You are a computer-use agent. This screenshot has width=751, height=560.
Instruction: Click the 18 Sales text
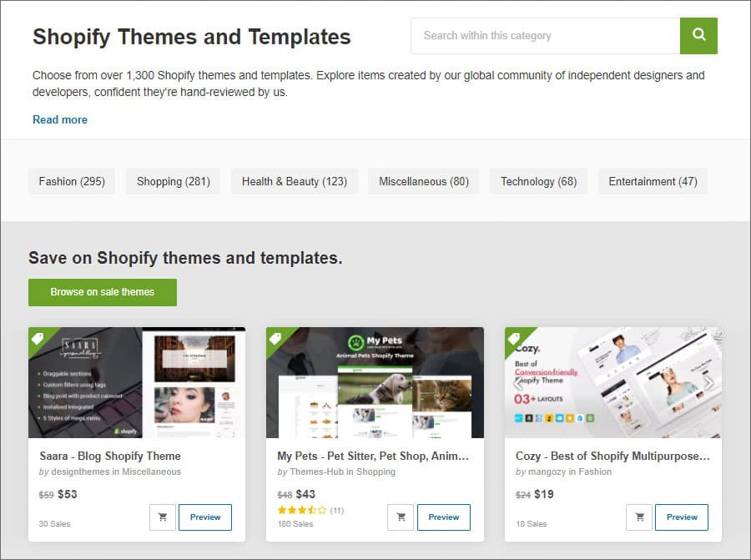tap(532, 524)
